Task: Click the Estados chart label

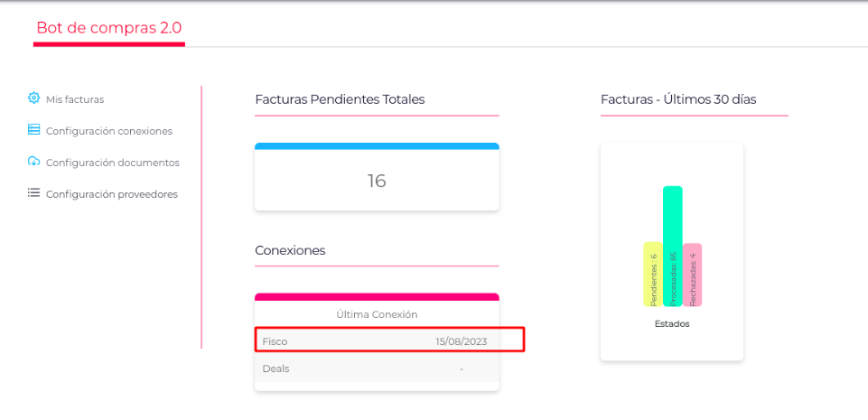Action: pos(671,323)
